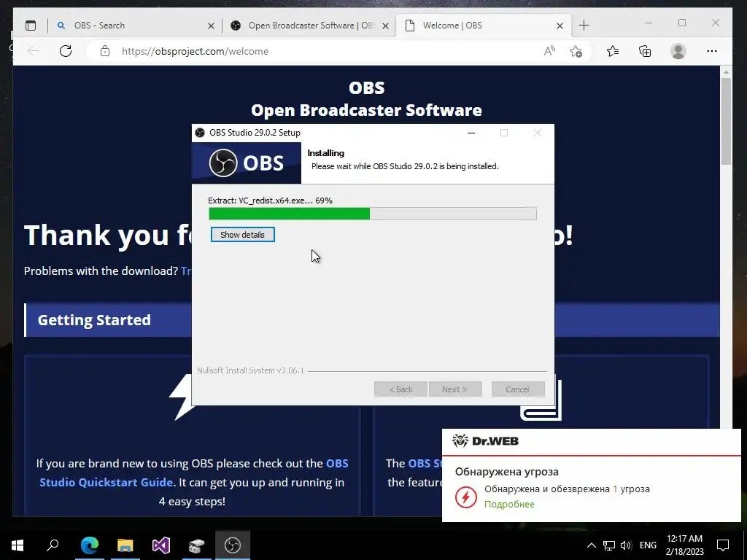The height and width of the screenshot is (560, 747).
Task: Click the OBS logo in installer title bar
Action: (200, 133)
